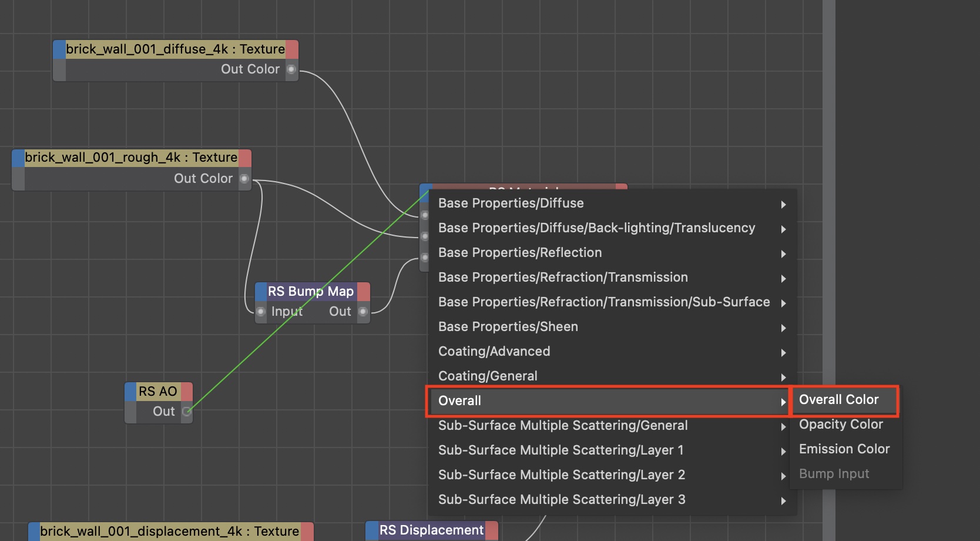Select the Base Properties/Sheen menu entry
Viewport: 980px width, 541px height.
click(508, 327)
